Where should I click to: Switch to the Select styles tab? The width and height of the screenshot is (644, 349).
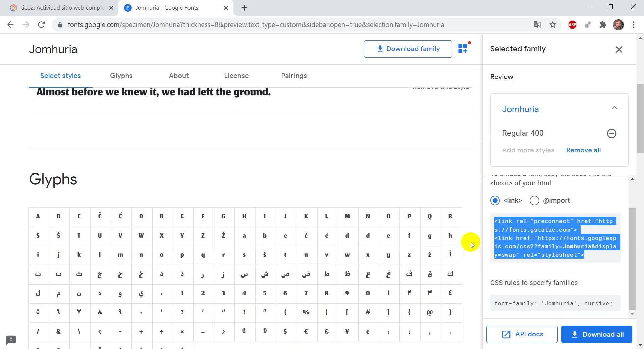click(60, 76)
